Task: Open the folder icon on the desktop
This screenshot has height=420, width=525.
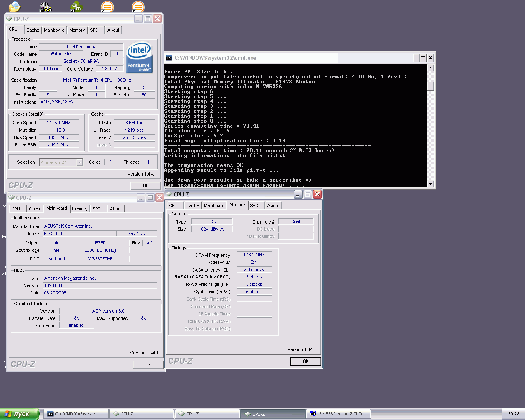Action: [x=14, y=6]
